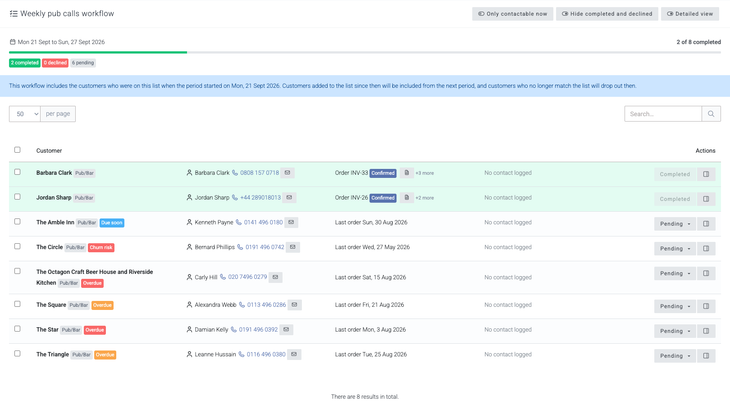Focus the Search input field

click(663, 114)
